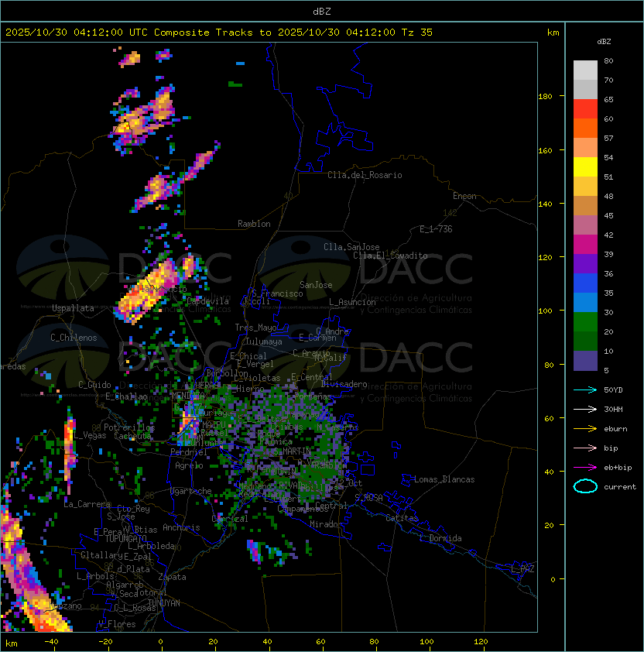
Task: Click the Encon place label
Action: tap(464, 196)
